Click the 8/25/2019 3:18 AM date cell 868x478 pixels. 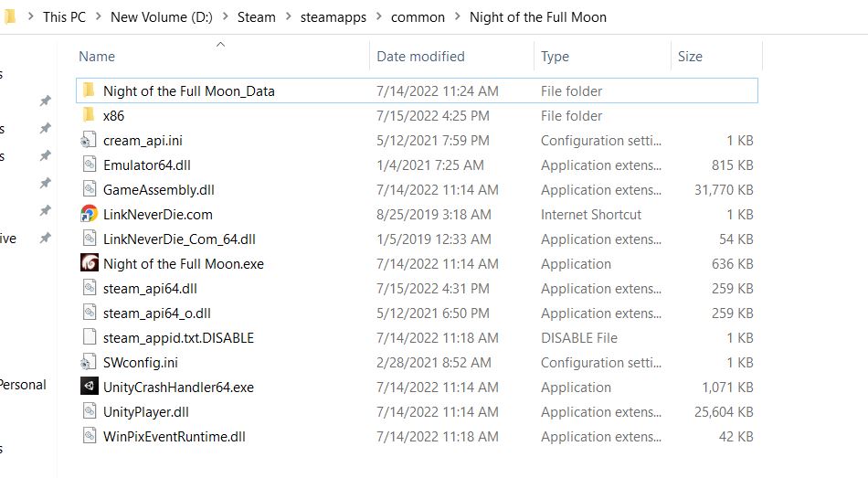tap(433, 215)
